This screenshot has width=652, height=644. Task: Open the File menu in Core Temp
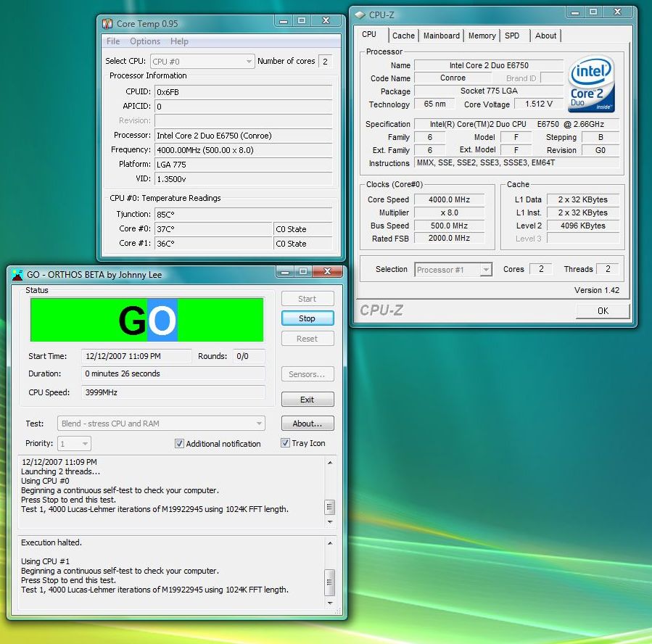pos(113,41)
